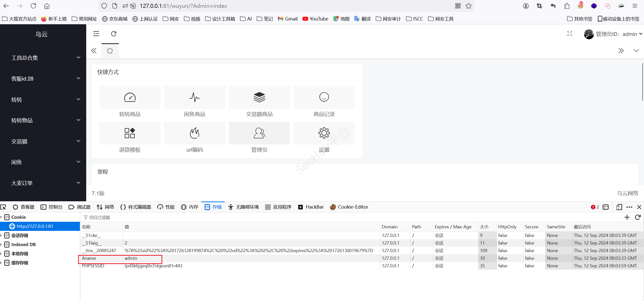This screenshot has height=301, width=644.
Task: Open the 转转商品 shortcut icon
Action: 130,97
